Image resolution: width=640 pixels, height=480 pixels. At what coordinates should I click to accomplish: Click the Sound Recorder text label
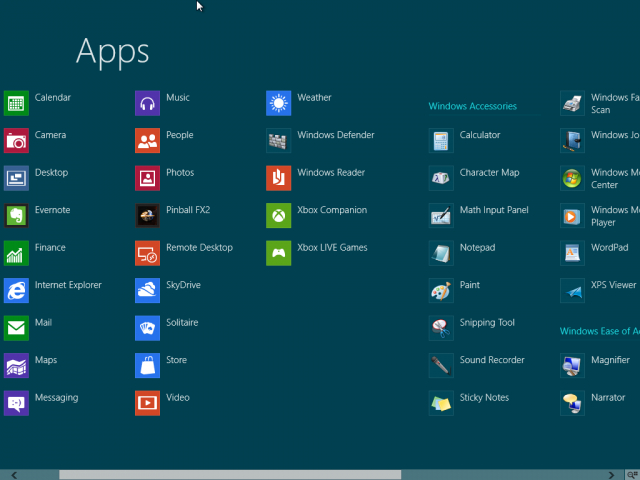tap(492, 360)
